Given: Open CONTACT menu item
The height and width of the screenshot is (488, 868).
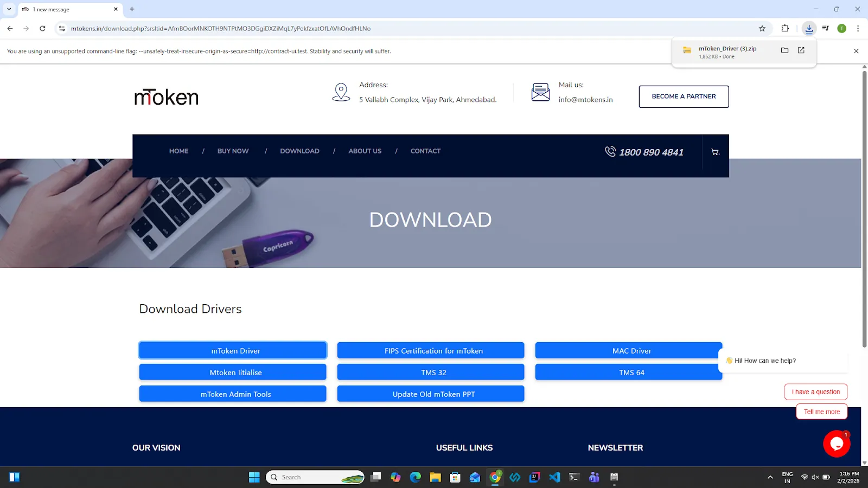Looking at the screenshot, I should tap(425, 151).
